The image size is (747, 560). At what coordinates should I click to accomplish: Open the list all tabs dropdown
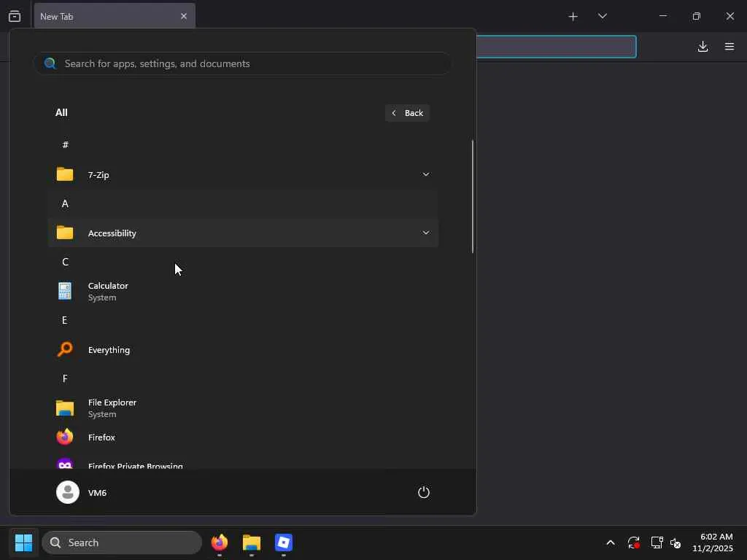tap(602, 16)
